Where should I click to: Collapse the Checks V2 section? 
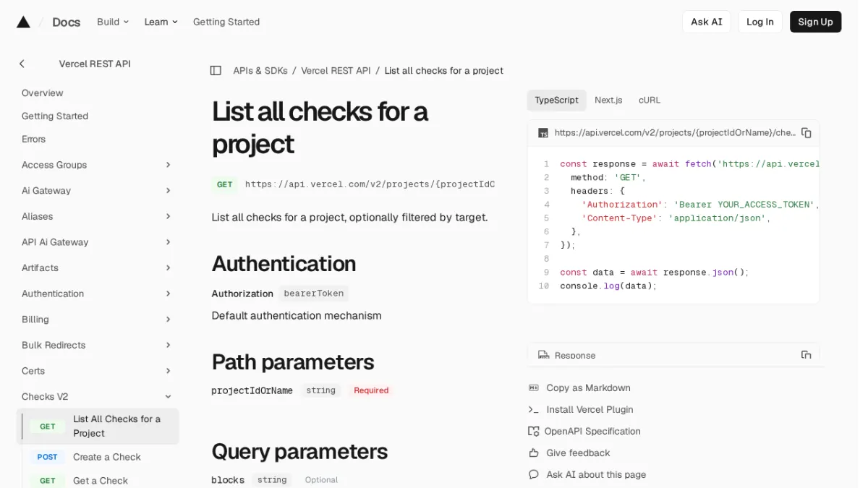click(168, 397)
